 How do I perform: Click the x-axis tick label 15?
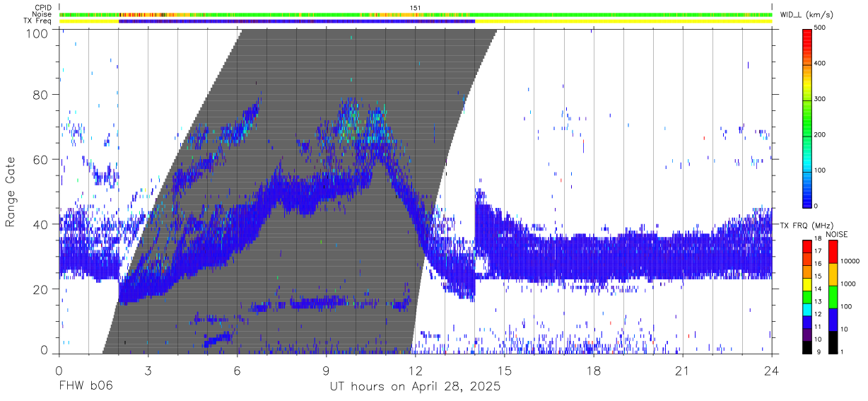click(x=504, y=370)
